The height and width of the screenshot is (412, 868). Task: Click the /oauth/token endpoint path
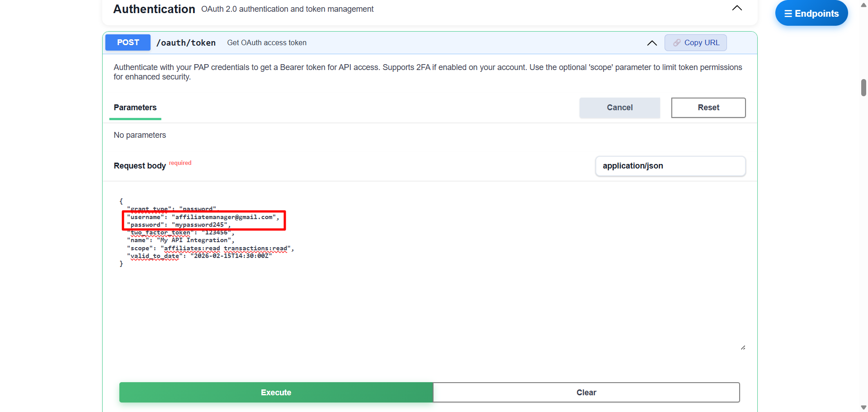(x=186, y=43)
